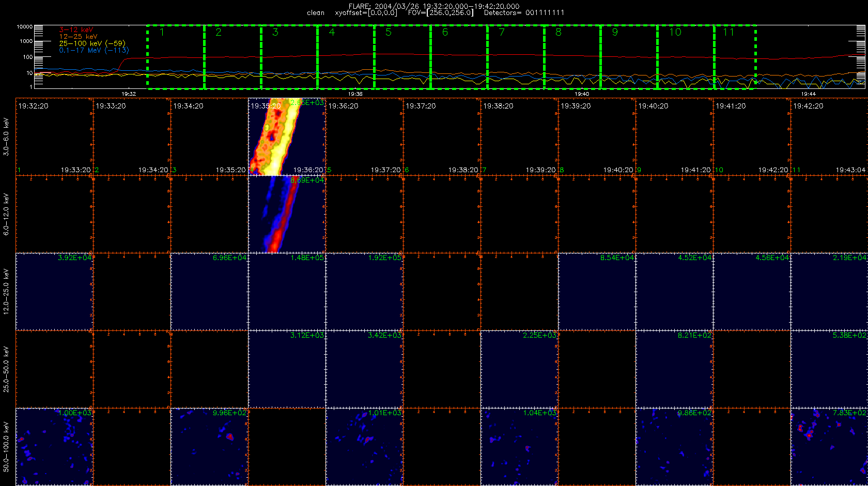This screenshot has width=868, height=486.
Task: Click the 'clean' algorithm label in header
Action: [x=316, y=12]
